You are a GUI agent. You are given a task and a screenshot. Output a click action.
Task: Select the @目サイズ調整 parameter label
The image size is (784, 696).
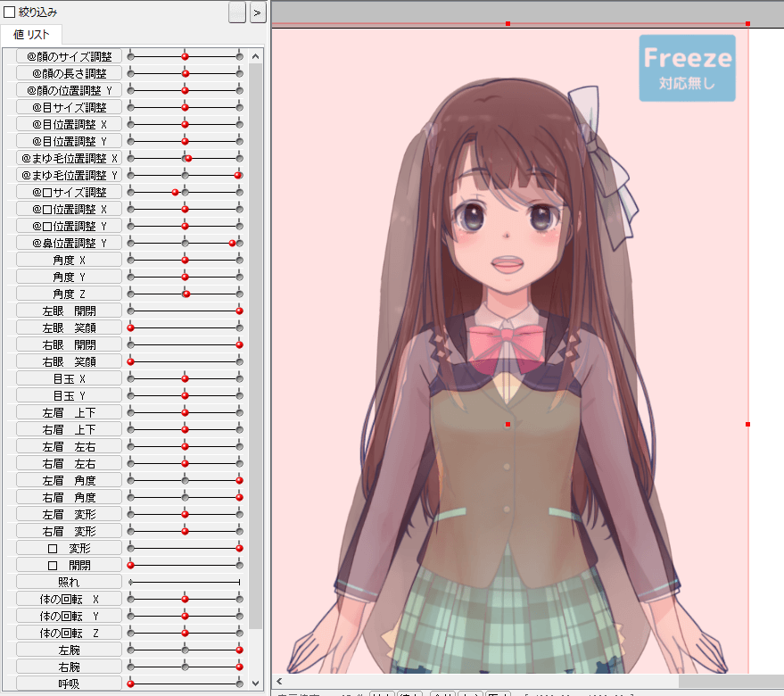pyautogui.click(x=69, y=108)
